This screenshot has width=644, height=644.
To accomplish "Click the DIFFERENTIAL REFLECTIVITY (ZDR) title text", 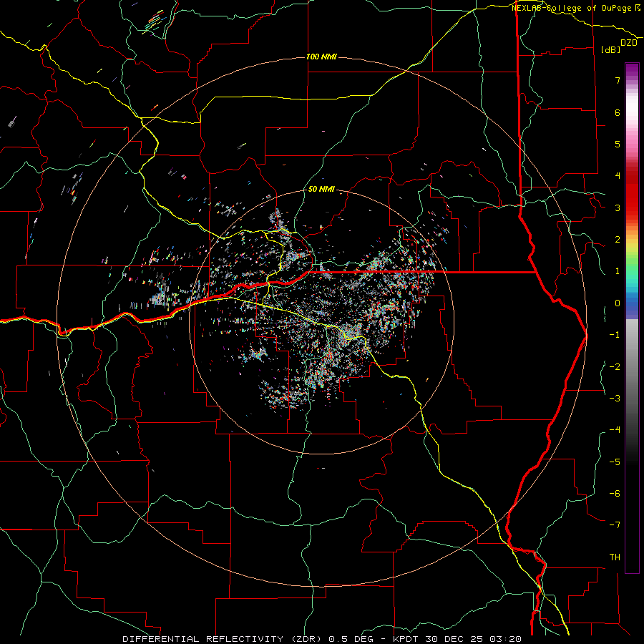I will point(223,639).
